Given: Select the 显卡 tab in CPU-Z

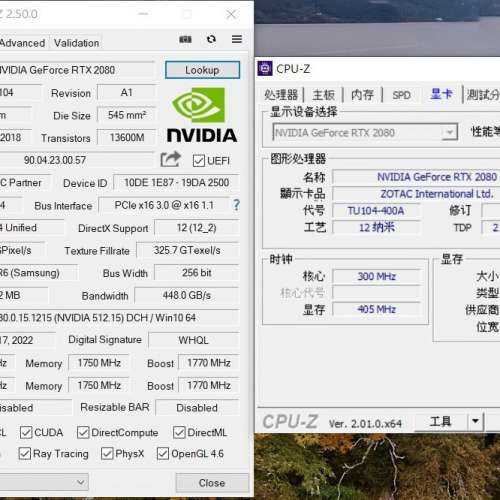Looking at the screenshot, I should (441, 94).
